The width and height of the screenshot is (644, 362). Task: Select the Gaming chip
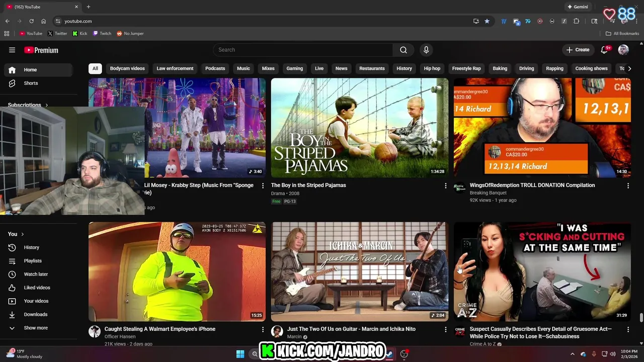(295, 68)
